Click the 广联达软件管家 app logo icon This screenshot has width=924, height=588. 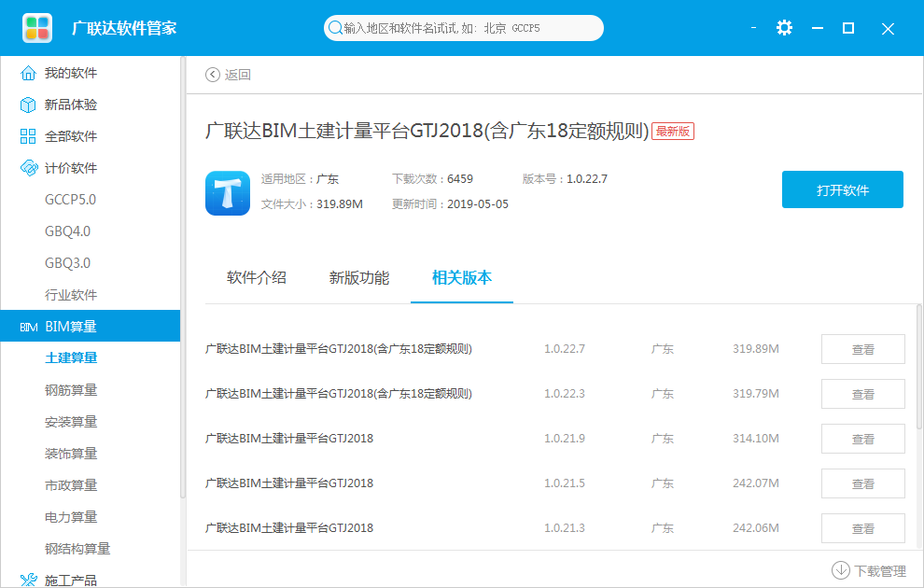(37, 28)
